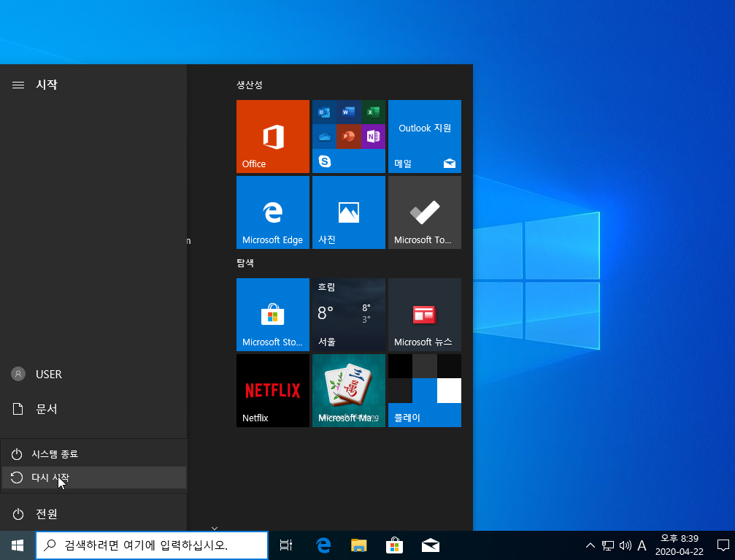Launch Skype from the Office folder tile
Screen dimensions: 735x560
[324, 161]
